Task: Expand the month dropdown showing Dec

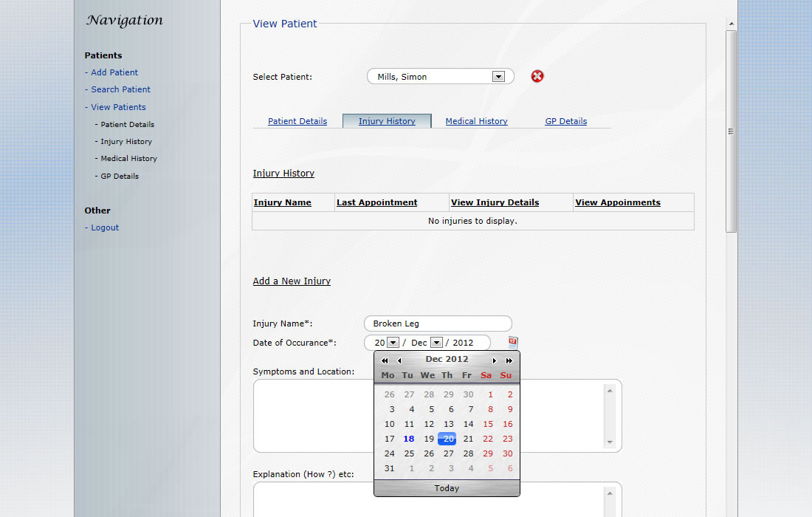Action: 436,343
